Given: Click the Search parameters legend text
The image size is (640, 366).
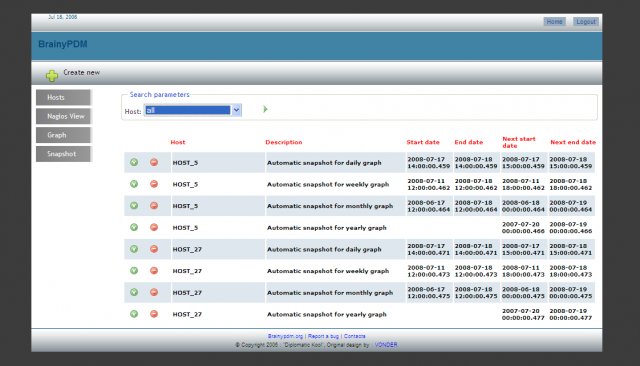Looking at the screenshot, I should [x=160, y=94].
